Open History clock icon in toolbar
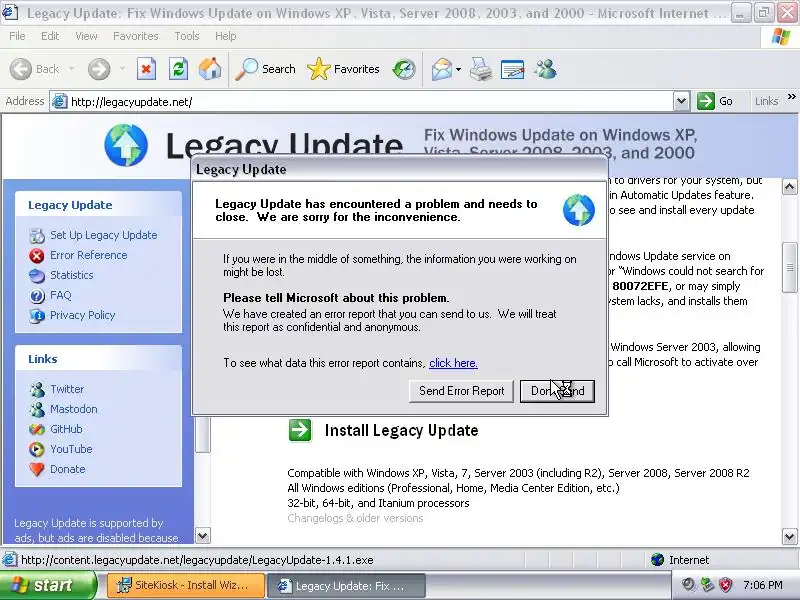This screenshot has width=800, height=600. pos(404,69)
